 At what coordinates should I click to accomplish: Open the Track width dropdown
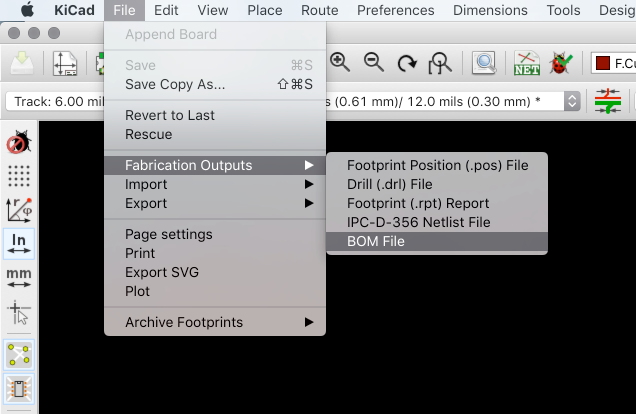pos(55,101)
